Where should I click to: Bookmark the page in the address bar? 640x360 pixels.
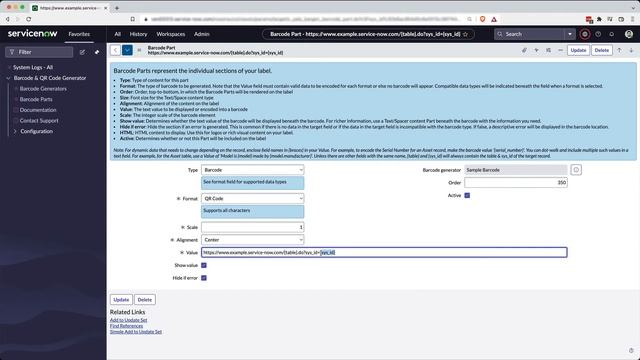coord(133,19)
